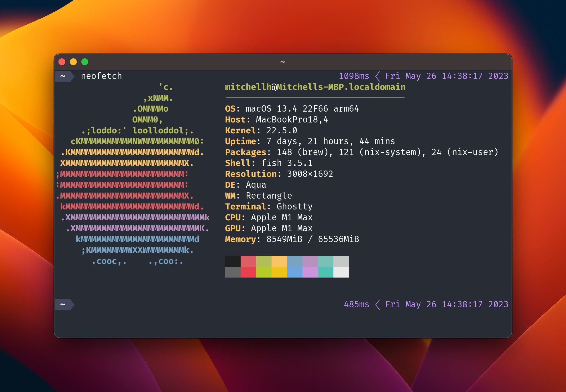Image resolution: width=566 pixels, height=392 pixels.
Task: Click the 485ms duration indicator
Action: coord(357,304)
